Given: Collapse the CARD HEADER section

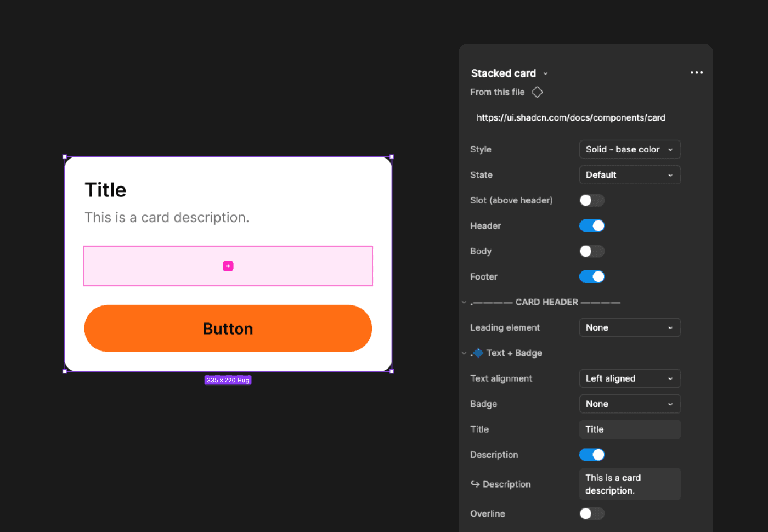Looking at the screenshot, I should pyautogui.click(x=464, y=302).
